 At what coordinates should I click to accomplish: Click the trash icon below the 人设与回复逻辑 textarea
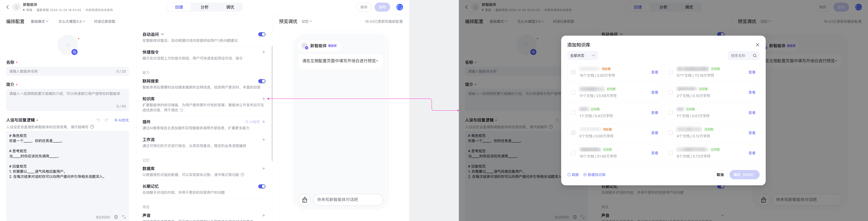point(116,217)
